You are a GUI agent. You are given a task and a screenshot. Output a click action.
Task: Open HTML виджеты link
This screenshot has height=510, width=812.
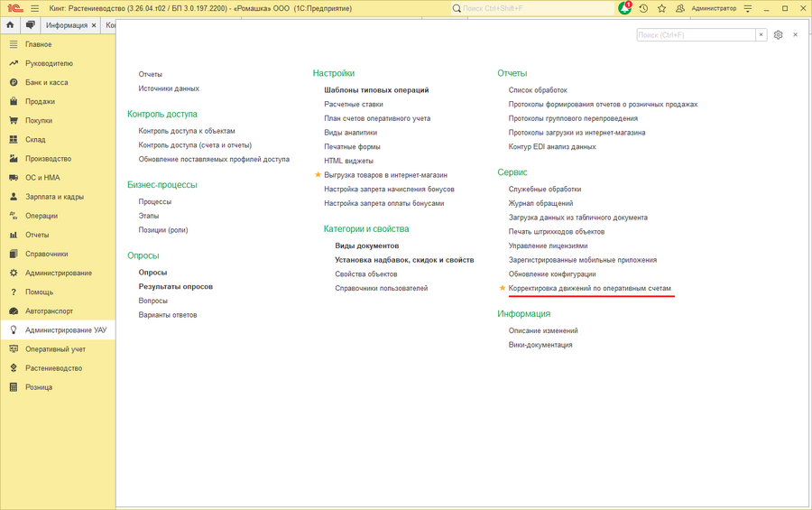click(348, 161)
